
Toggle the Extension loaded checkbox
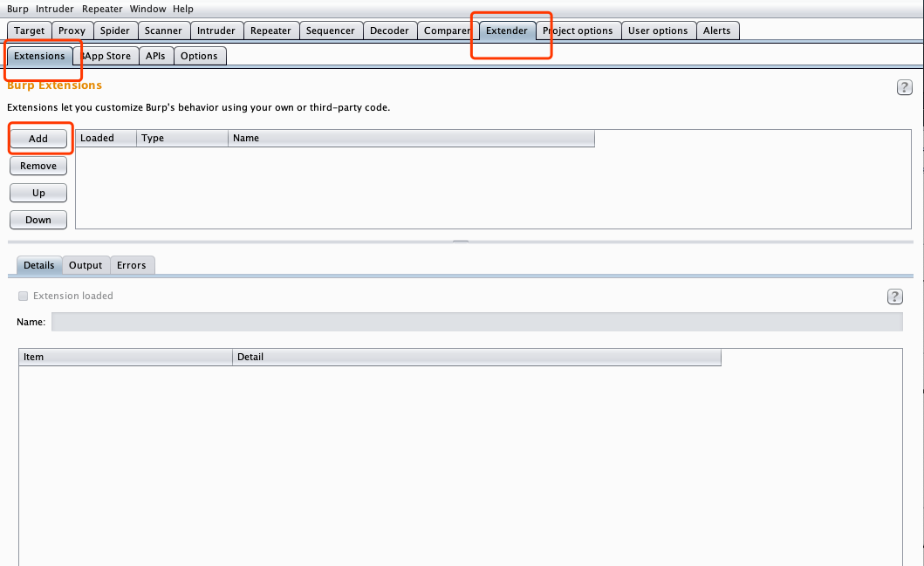click(x=23, y=296)
